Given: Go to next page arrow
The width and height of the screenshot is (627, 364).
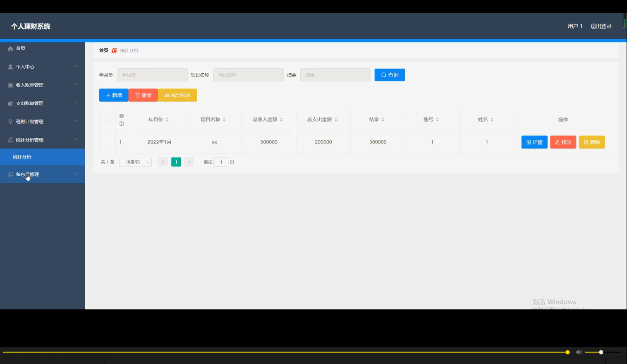Looking at the screenshot, I should point(189,162).
